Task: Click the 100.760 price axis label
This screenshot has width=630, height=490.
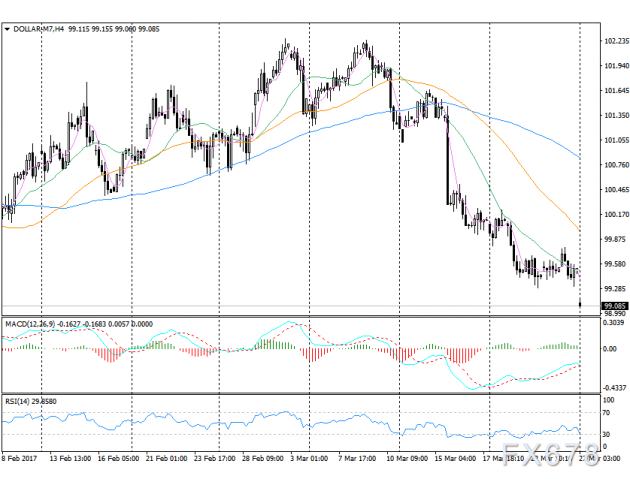Action: coord(616,165)
